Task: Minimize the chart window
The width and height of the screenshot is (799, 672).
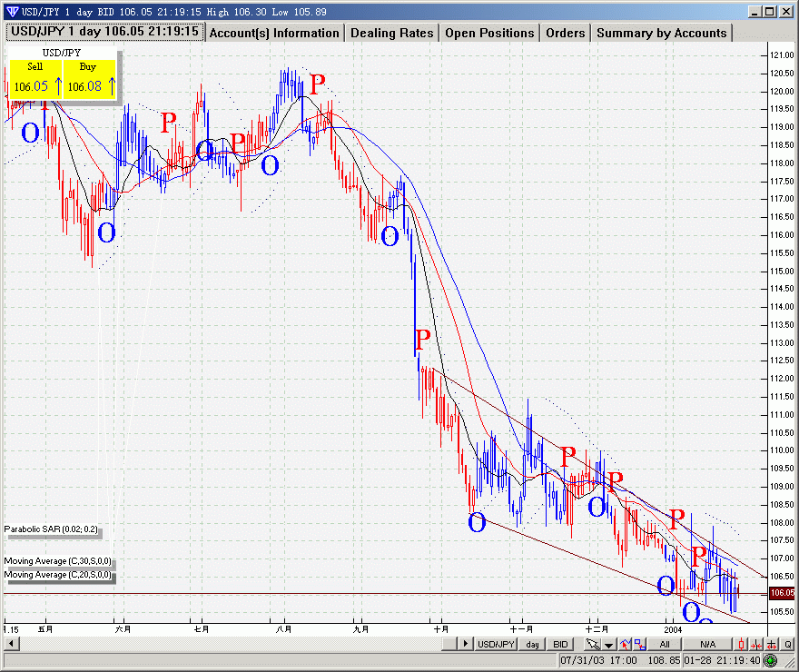Action: (x=755, y=11)
